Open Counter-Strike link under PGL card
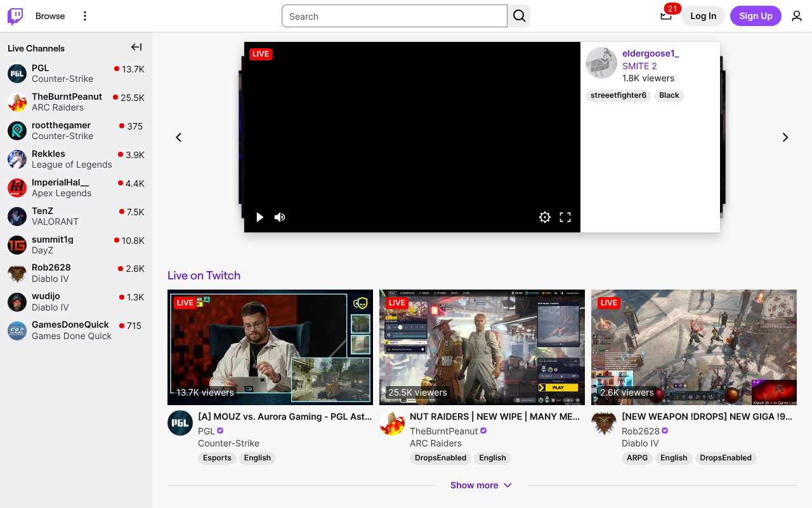The height and width of the screenshot is (508, 812). 228,443
